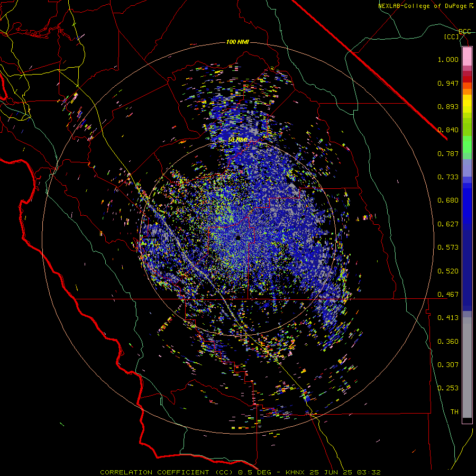Pick the yellow swatch on color bar
The width and height of the screenshot is (476, 476).
467,104
